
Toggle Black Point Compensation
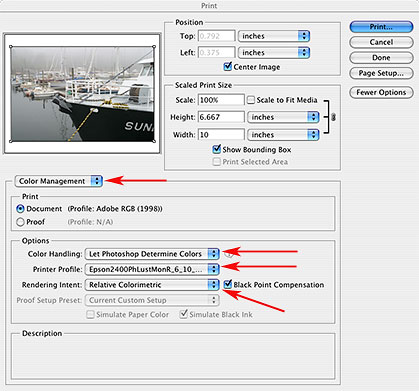(228, 284)
